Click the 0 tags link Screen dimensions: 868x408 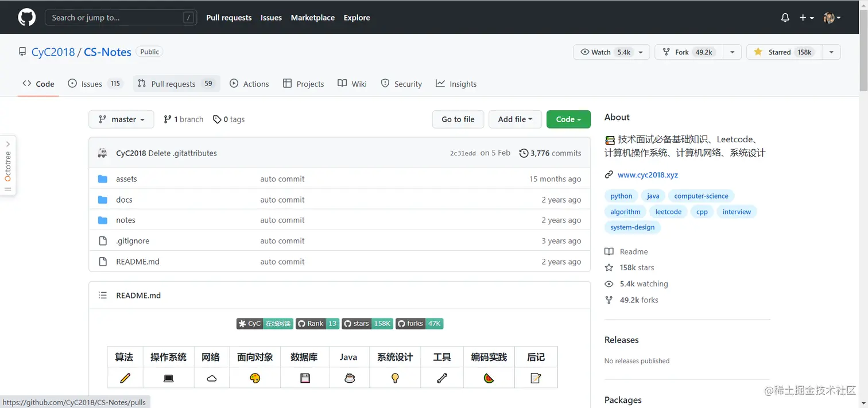click(x=228, y=119)
